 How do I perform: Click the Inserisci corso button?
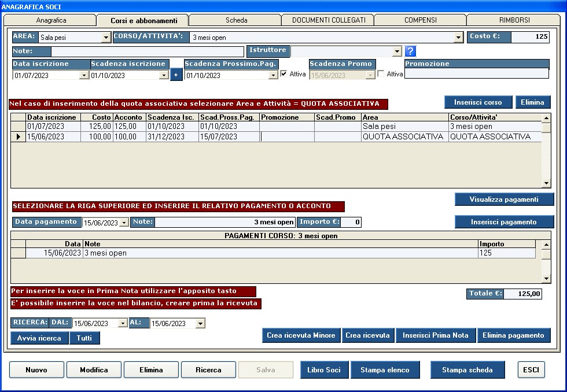click(x=478, y=102)
